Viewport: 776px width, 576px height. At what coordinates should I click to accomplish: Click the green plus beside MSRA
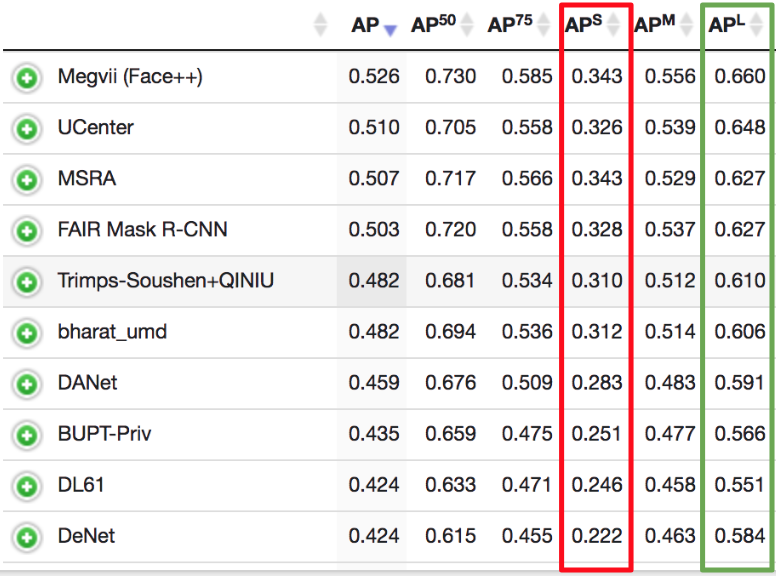click(27, 180)
